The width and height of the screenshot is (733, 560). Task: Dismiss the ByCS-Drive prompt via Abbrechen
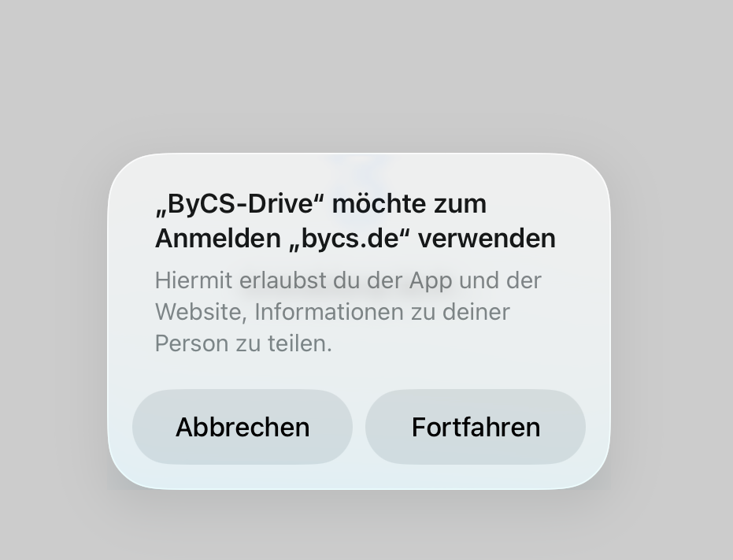(242, 427)
